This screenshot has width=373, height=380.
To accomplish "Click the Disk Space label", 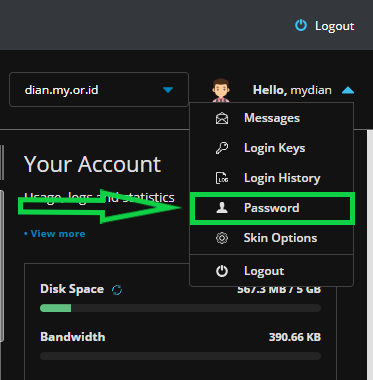I will pos(72,289).
